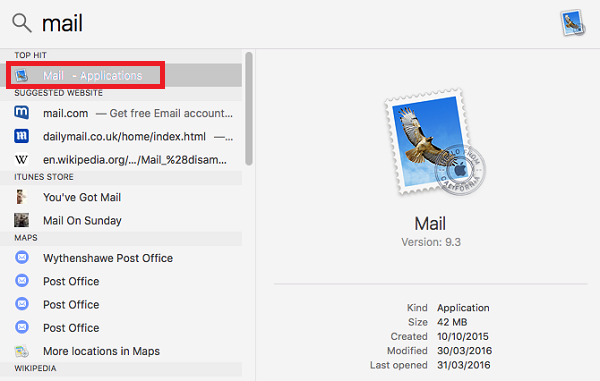Click the Daily Mail site icon

coord(21,136)
